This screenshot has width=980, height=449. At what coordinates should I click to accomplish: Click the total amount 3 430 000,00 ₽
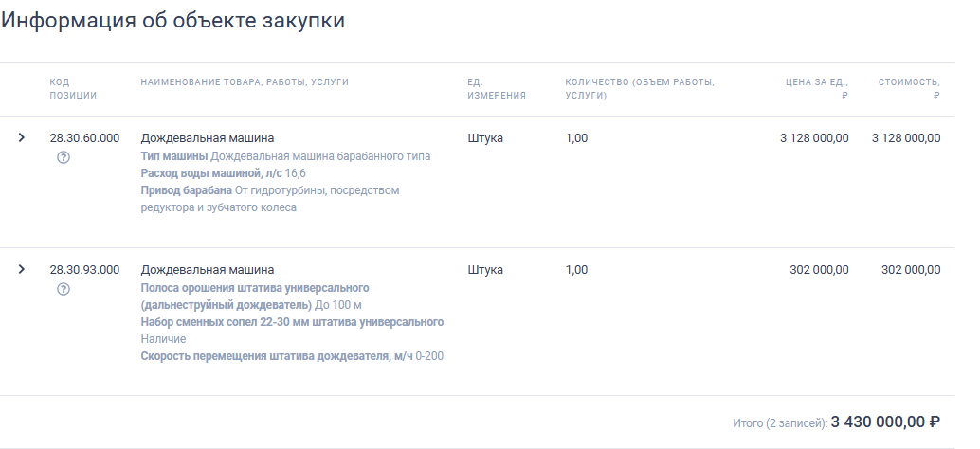point(885,422)
